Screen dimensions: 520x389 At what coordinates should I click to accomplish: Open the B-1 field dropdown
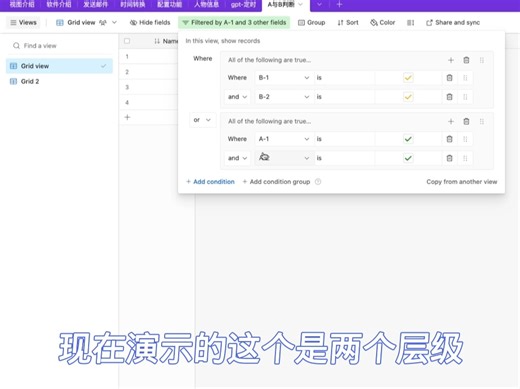tap(284, 78)
